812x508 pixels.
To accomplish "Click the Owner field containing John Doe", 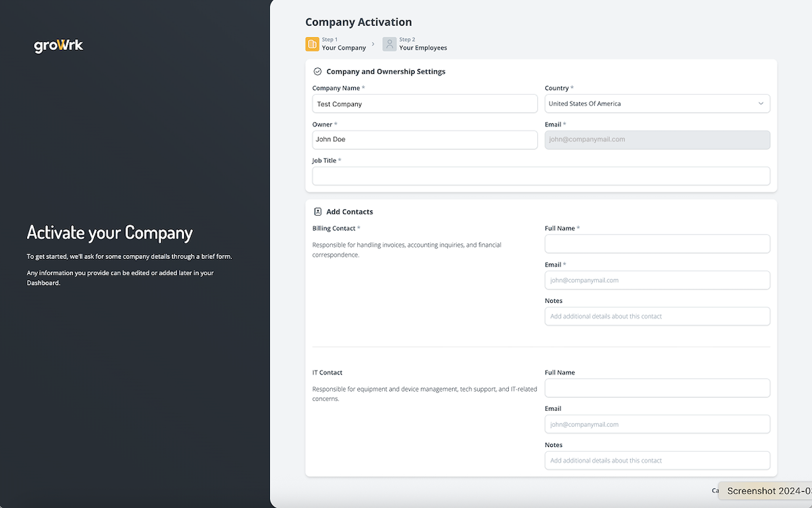I will coord(424,139).
